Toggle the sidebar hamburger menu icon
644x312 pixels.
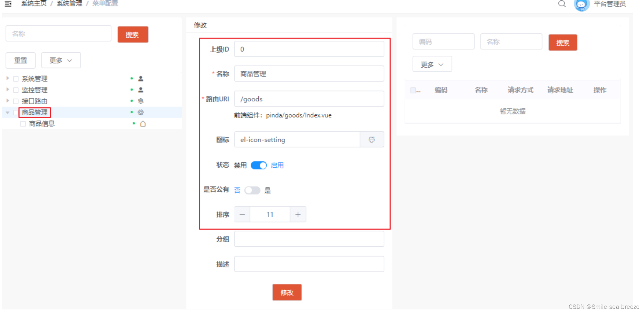click(8, 4)
